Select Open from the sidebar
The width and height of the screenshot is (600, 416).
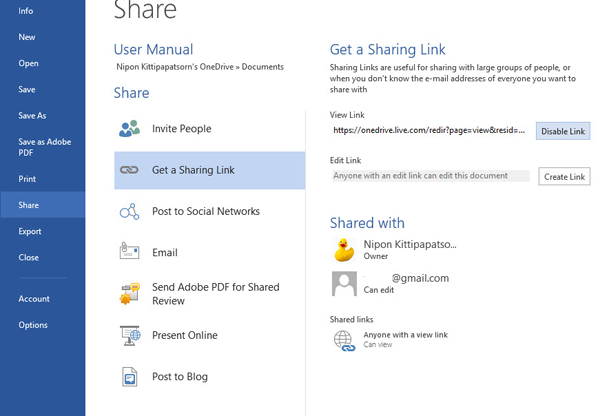coord(28,64)
